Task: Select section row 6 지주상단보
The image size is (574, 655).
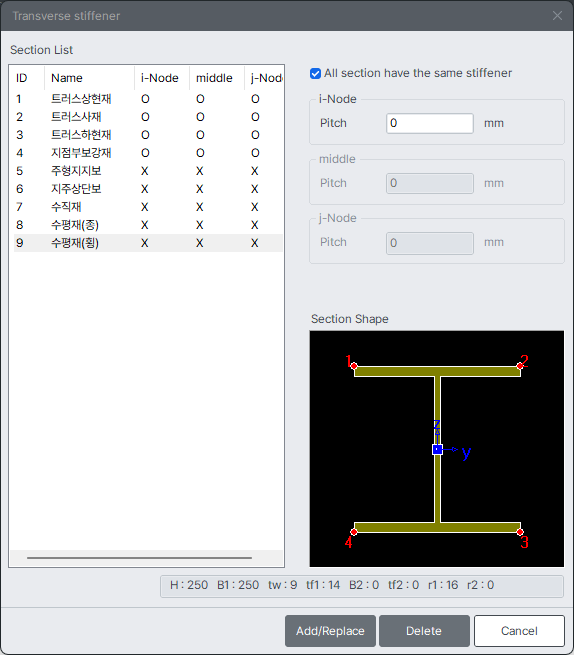Action: point(148,189)
